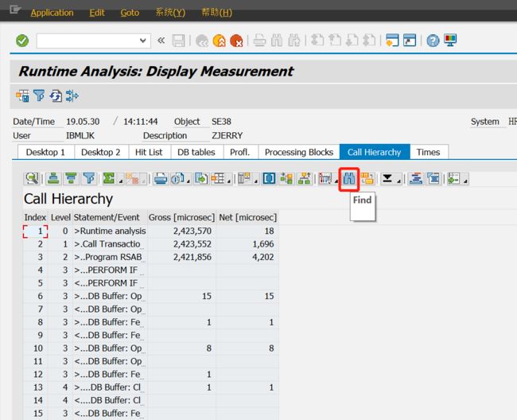Click the yellow Exit icon in top toolbar

(220, 41)
